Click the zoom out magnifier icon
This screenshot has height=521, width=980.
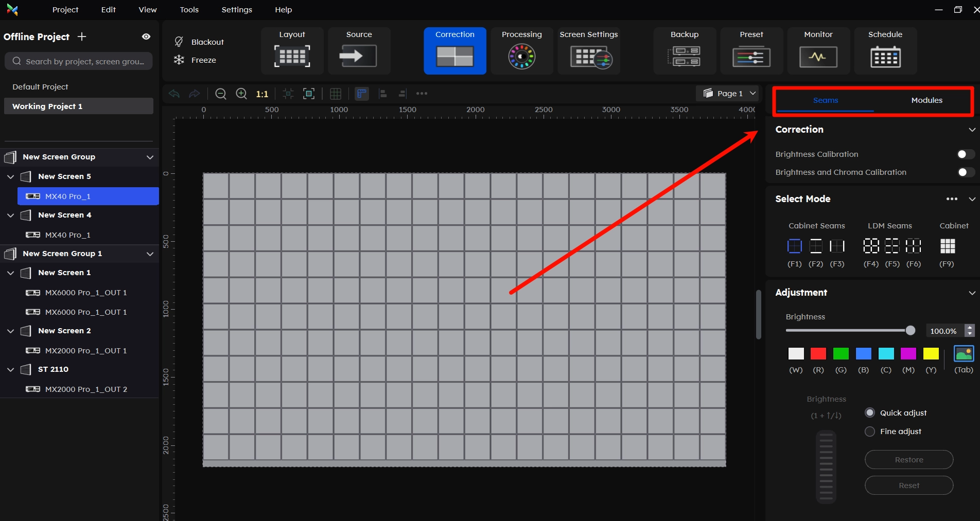coord(221,94)
